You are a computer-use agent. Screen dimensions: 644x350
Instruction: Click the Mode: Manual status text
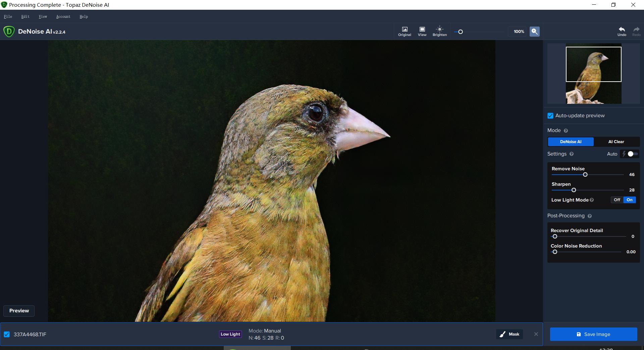(x=265, y=331)
